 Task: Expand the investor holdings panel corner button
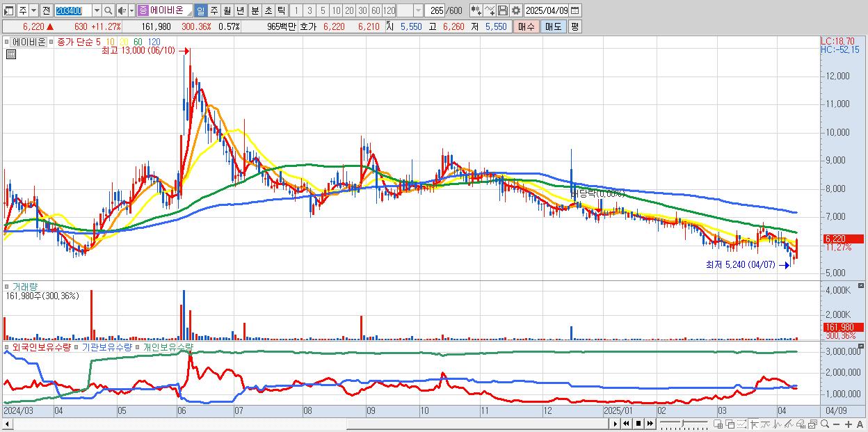[861, 346]
